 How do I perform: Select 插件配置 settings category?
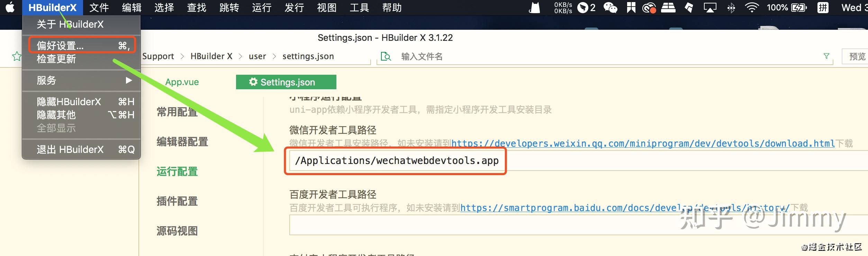[177, 201]
